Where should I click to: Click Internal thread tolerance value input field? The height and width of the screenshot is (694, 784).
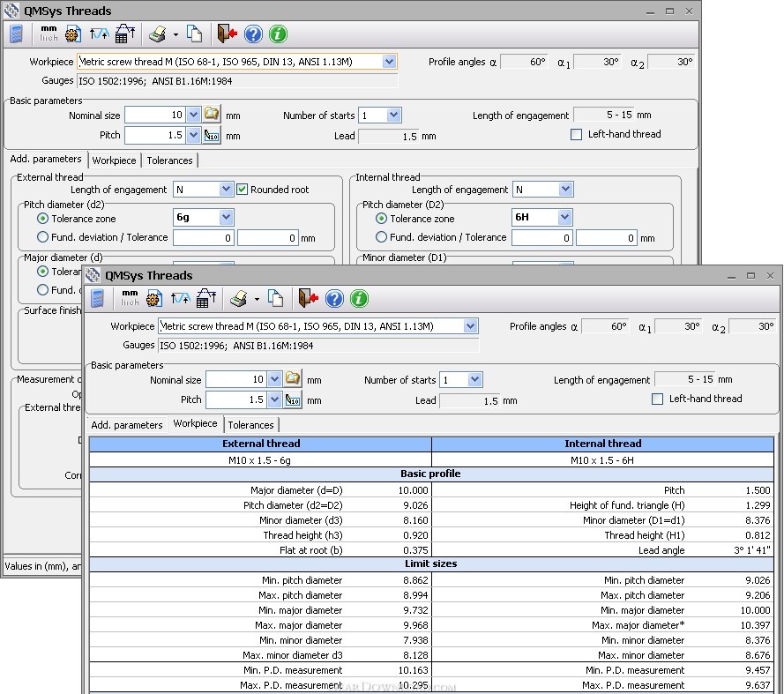(x=607, y=237)
